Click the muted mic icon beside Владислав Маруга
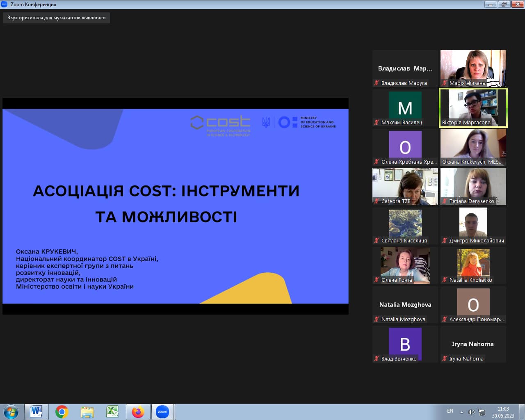 coord(377,83)
